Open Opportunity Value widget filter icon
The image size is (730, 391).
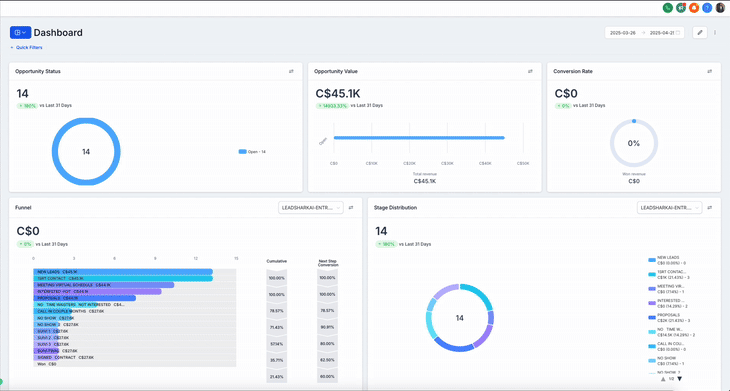(x=530, y=72)
